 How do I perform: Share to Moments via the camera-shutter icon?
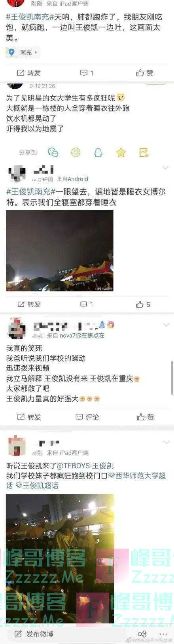[76, 152]
